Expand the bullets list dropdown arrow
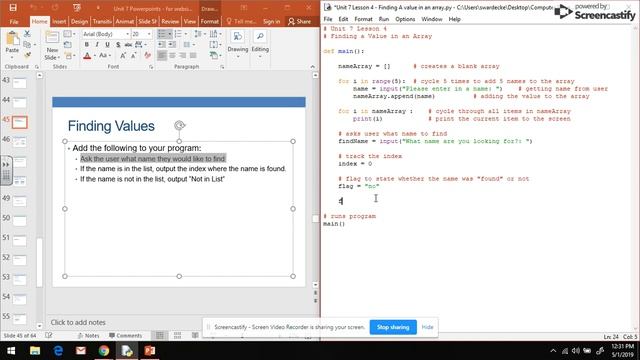The height and width of the screenshot is (360, 640). coord(170,34)
